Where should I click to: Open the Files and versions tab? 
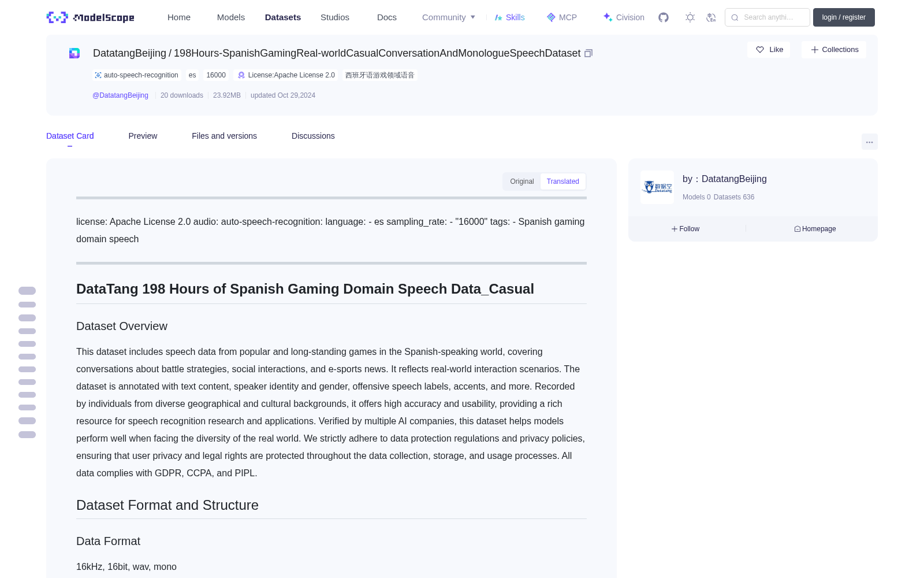(x=224, y=136)
